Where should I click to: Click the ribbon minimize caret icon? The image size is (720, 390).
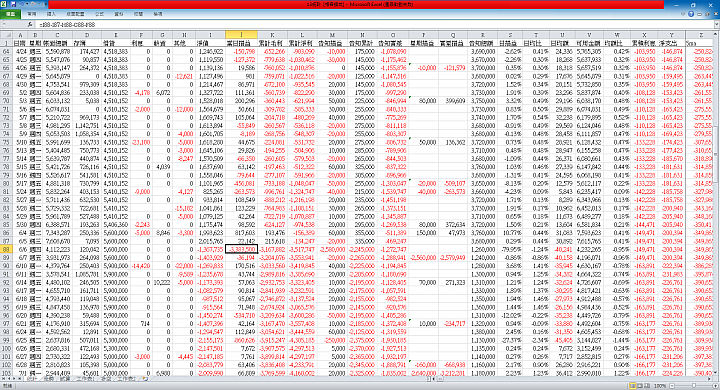683,14
